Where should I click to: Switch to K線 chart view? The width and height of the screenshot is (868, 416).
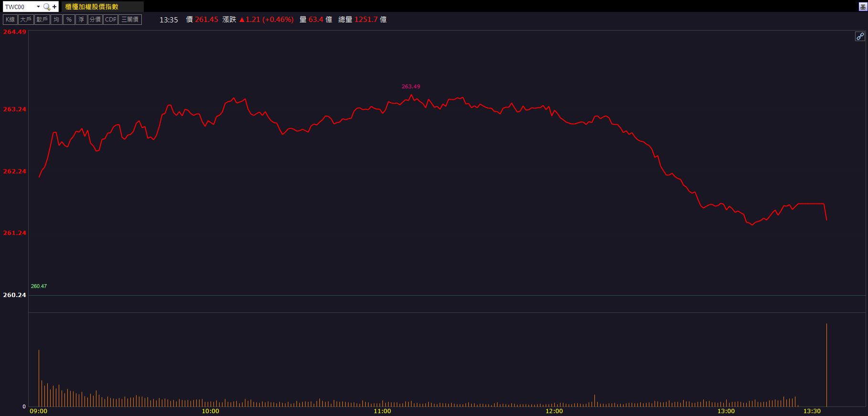pyautogui.click(x=10, y=20)
